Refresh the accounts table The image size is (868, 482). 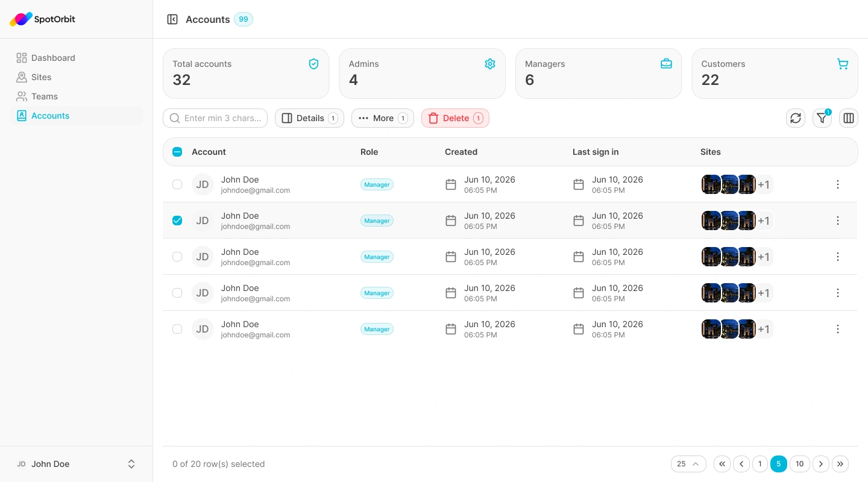796,118
